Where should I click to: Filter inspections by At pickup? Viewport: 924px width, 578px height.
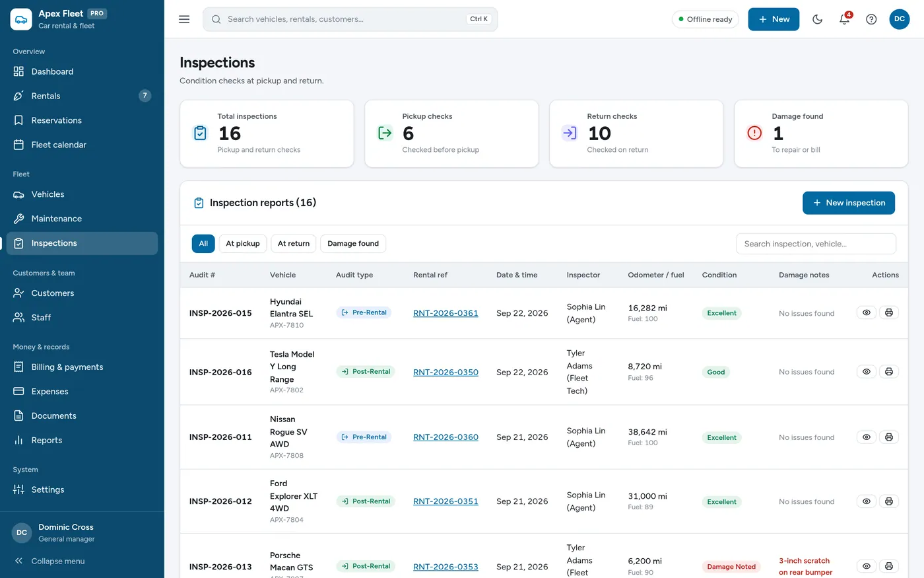point(243,244)
